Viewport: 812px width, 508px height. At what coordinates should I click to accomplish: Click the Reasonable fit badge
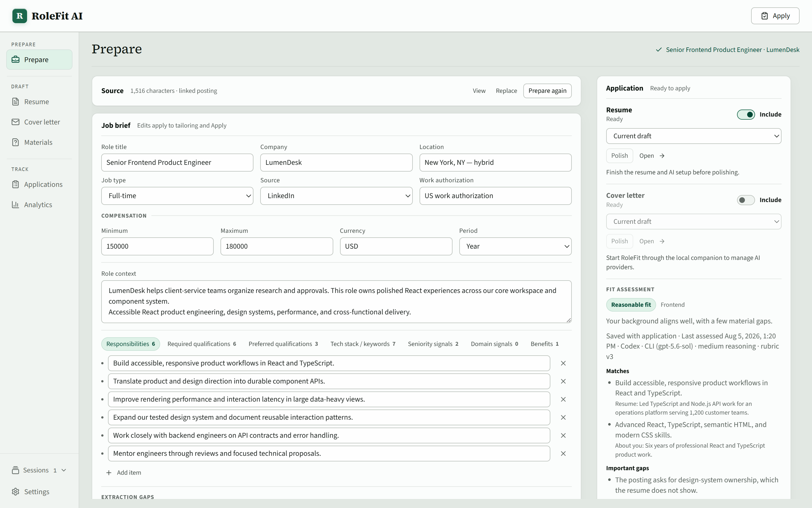[x=631, y=305]
